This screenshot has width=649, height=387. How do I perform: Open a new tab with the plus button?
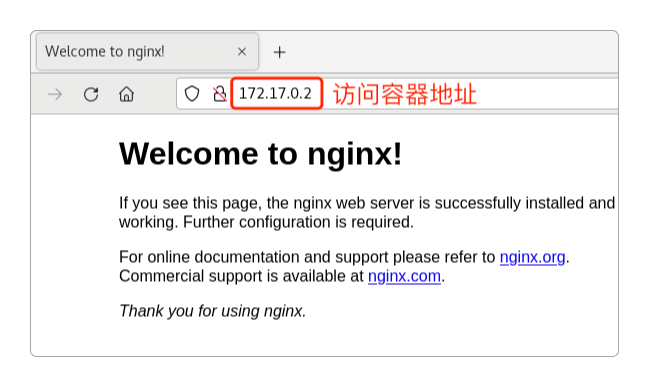coord(280,52)
